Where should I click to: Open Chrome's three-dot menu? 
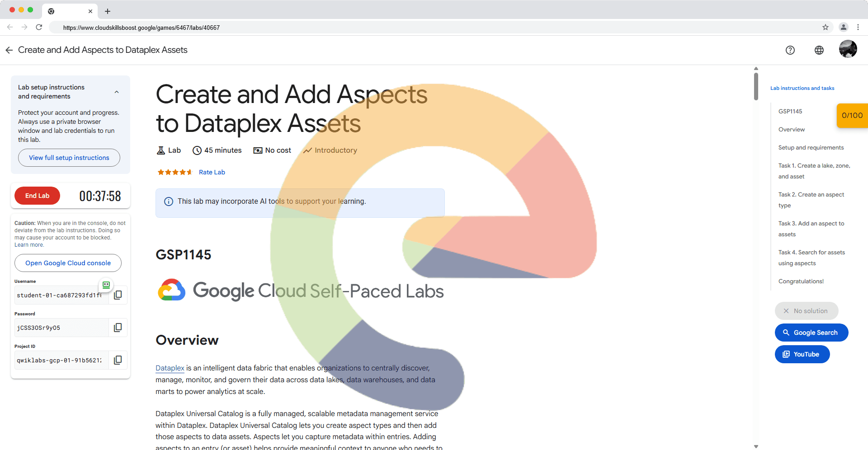pyautogui.click(x=858, y=28)
